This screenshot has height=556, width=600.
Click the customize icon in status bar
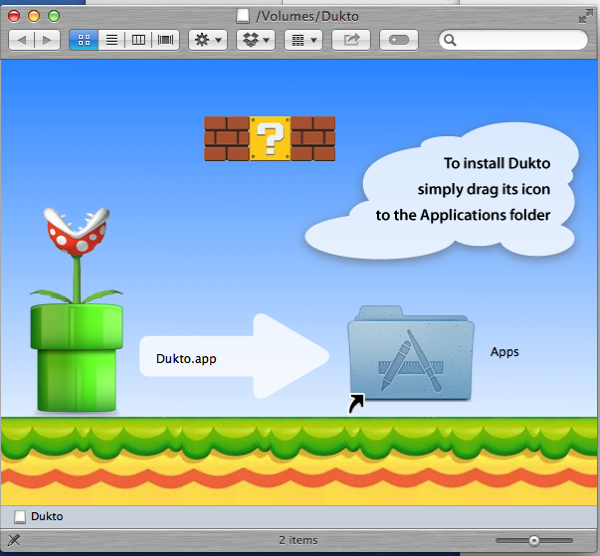14,540
